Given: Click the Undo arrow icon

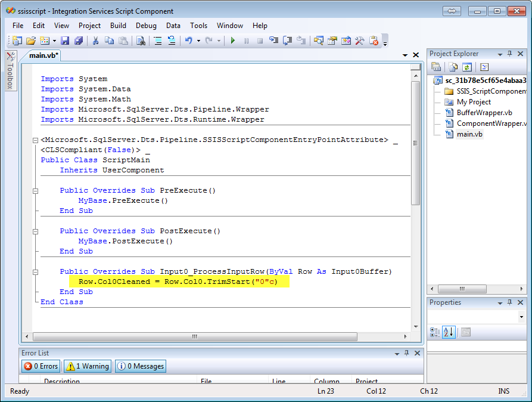Looking at the screenshot, I should 189,41.
